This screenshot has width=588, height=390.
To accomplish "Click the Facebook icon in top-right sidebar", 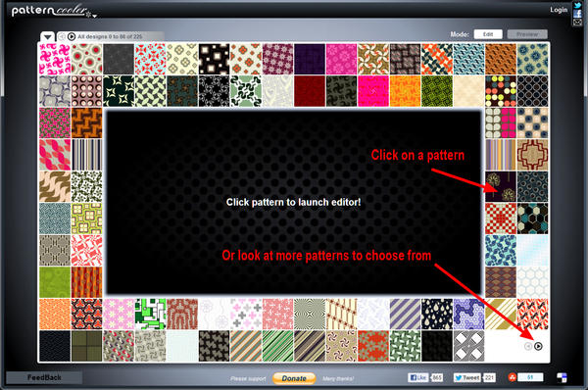I will (577, 14).
